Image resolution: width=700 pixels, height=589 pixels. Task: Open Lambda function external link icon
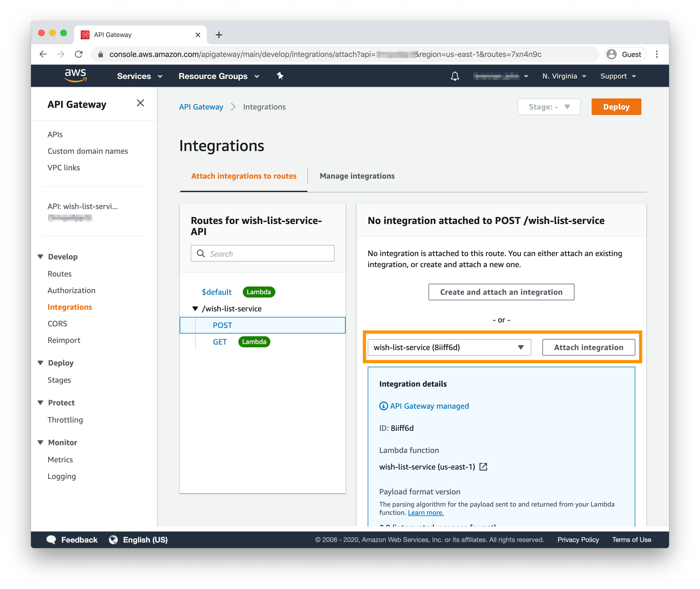[x=483, y=467]
